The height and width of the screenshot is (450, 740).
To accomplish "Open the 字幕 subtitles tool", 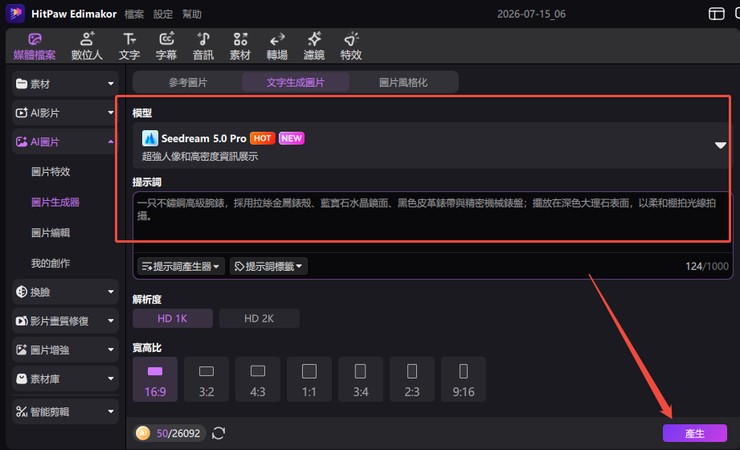I will [166, 46].
